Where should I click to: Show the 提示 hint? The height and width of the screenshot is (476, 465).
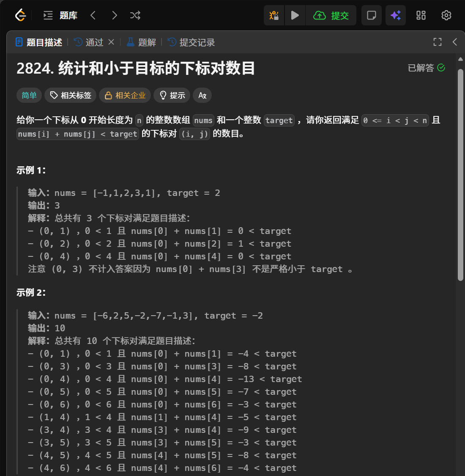tap(172, 95)
